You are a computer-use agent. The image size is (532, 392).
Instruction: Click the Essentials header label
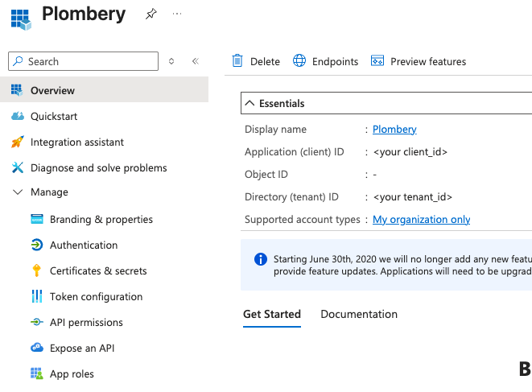point(282,104)
